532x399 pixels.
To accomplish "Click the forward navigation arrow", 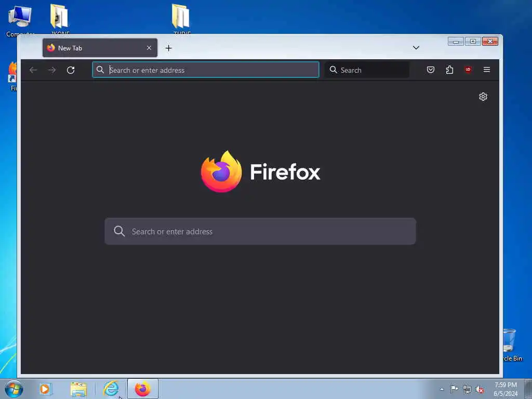I will pos(51,70).
